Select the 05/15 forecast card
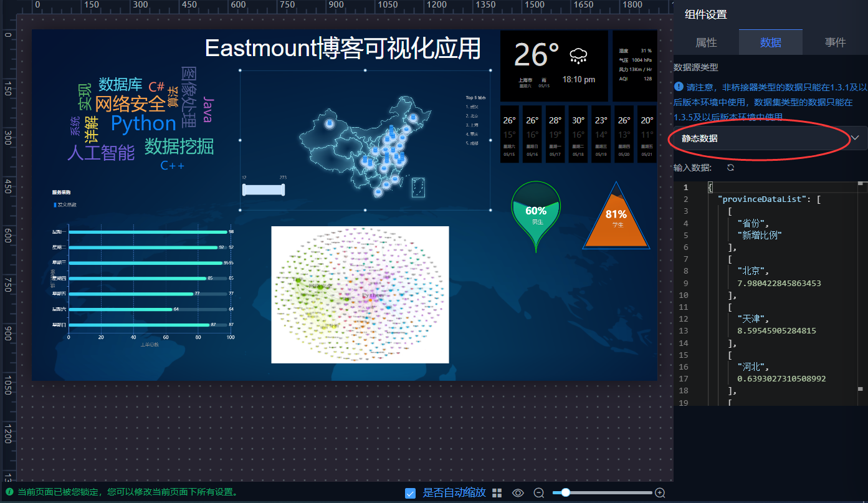868x503 pixels. [510, 135]
